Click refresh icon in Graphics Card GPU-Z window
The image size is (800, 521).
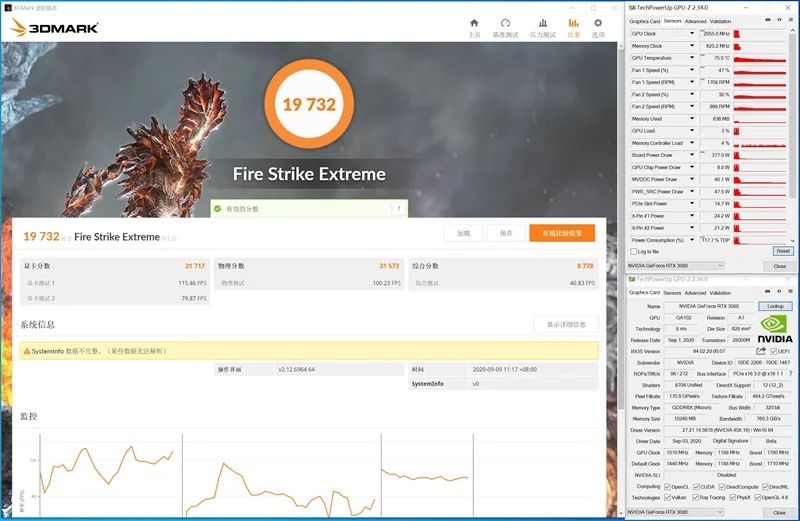coord(779,291)
